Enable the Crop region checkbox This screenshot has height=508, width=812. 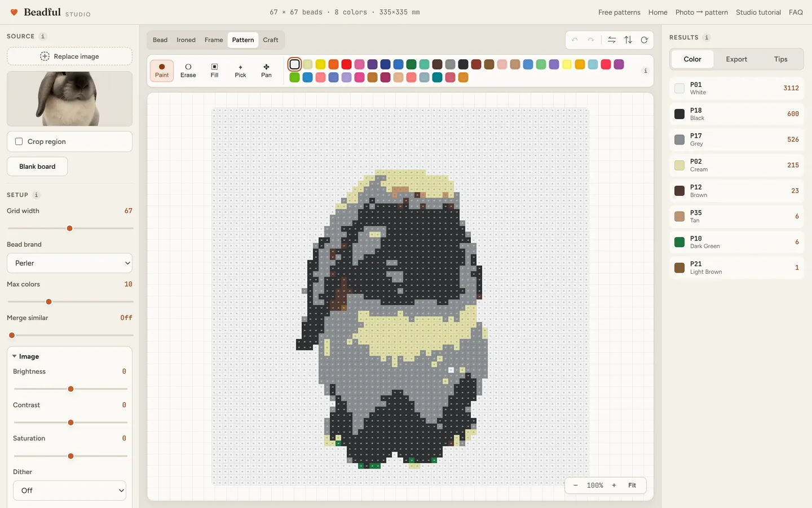click(x=19, y=142)
